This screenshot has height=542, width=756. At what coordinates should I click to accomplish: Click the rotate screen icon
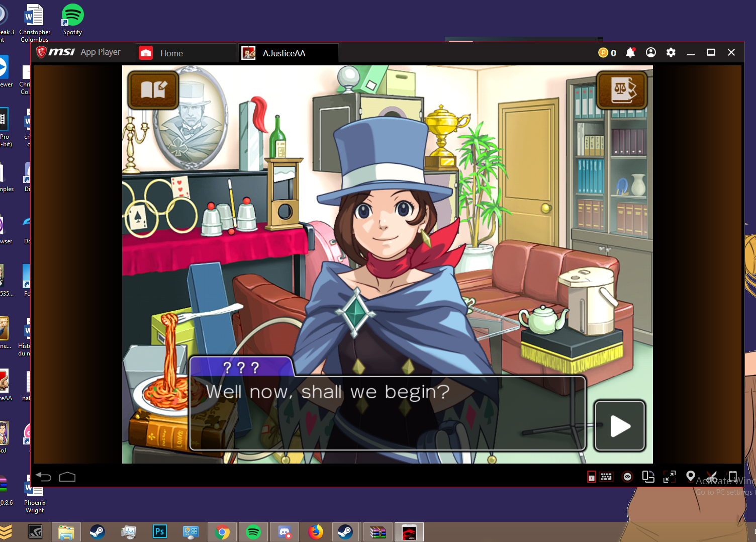point(648,477)
